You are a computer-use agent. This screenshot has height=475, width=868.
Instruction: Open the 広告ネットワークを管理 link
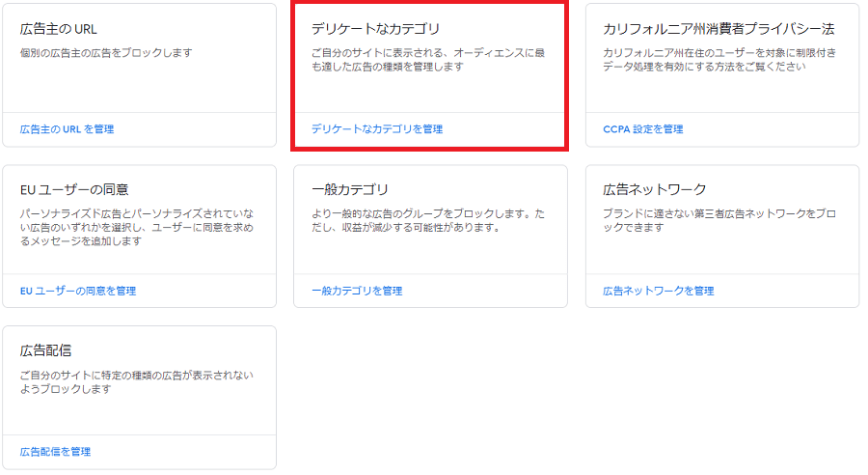coord(658,291)
